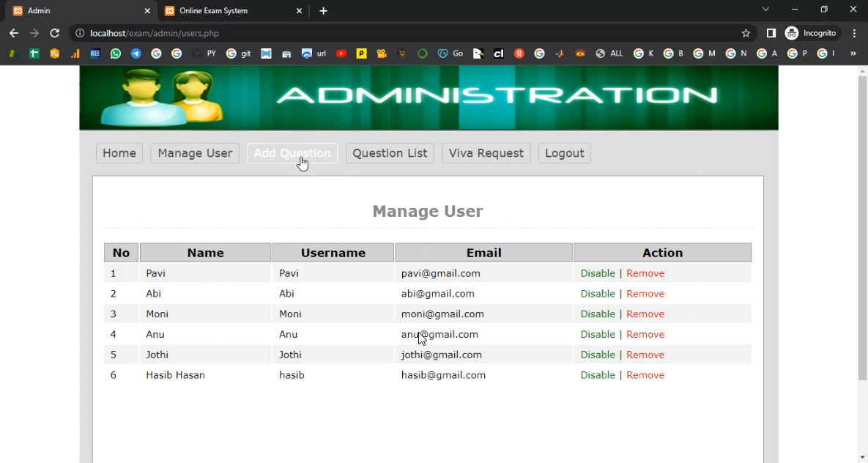Click the browser reload button

tap(54, 33)
